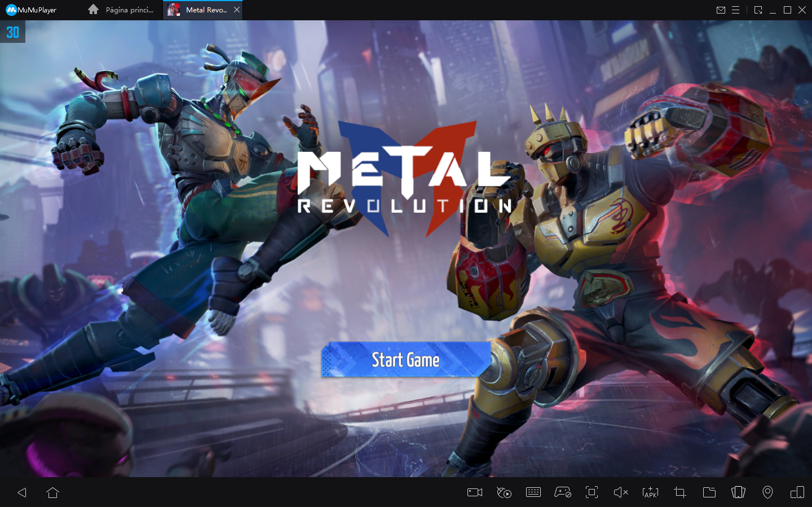The height and width of the screenshot is (507, 812).
Task: Open the gamepad settings icon
Action: 563,492
